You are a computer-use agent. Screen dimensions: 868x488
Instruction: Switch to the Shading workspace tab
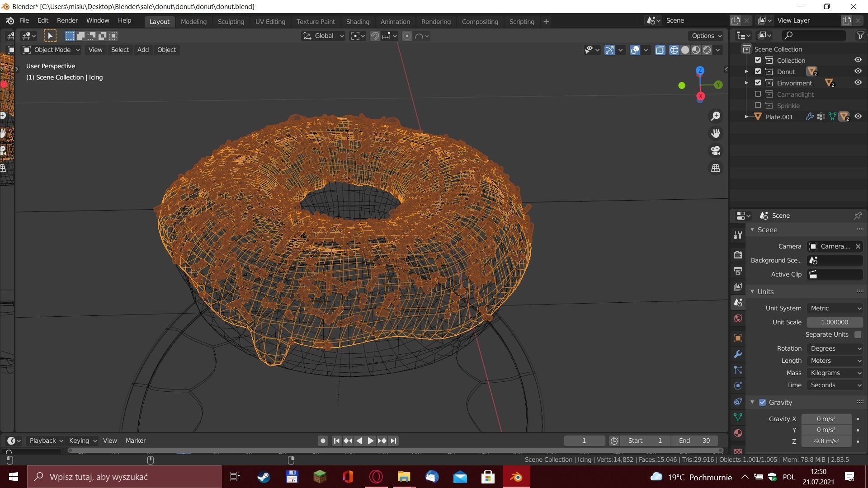[357, 21]
